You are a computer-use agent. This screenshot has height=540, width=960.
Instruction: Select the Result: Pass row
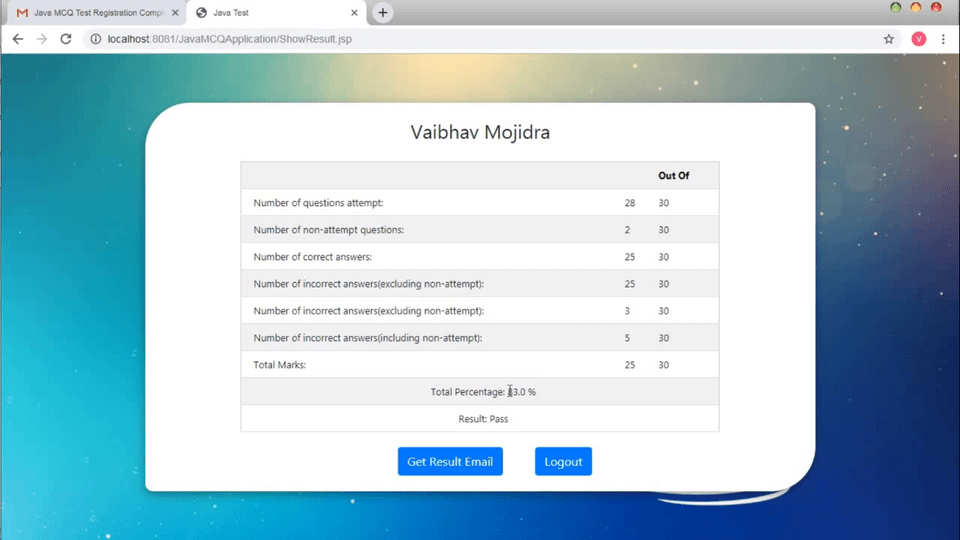480,419
